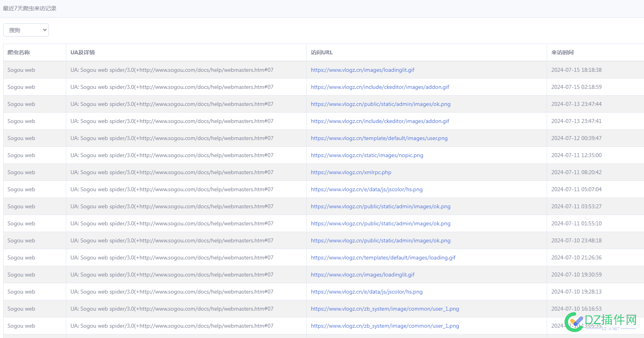The image size is (644, 338).
Task: Select timestamp 2024-07-10 19:28:13
Action: [576, 292]
